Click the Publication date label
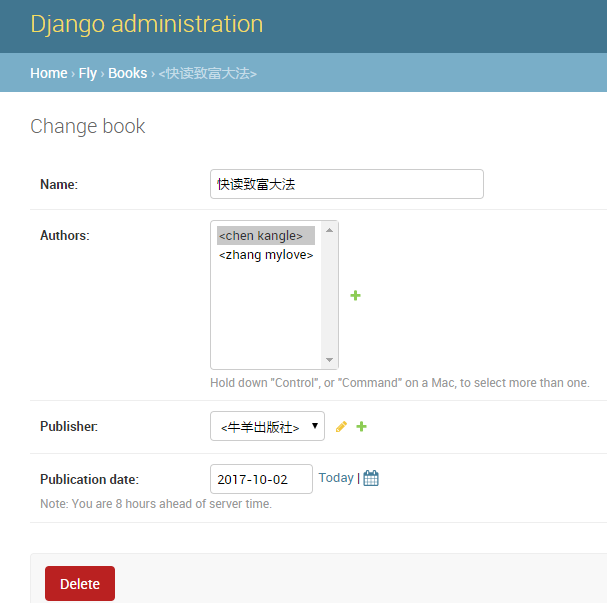 click(x=89, y=480)
